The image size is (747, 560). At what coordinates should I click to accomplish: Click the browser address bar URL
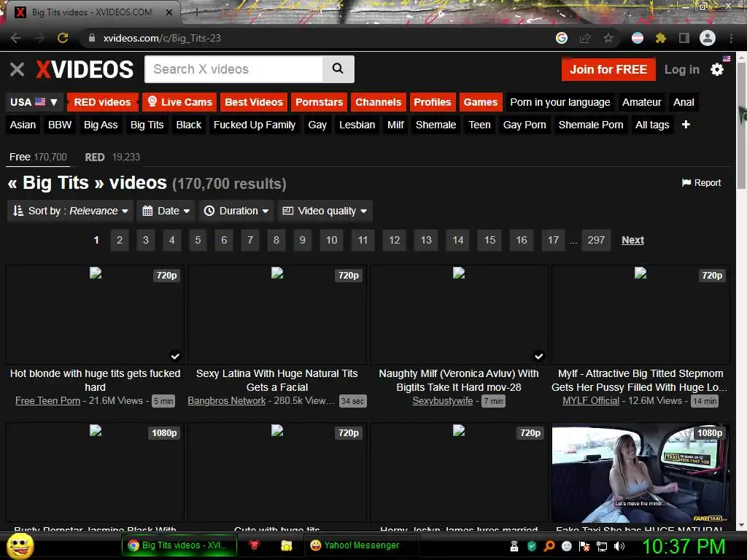[162, 38]
